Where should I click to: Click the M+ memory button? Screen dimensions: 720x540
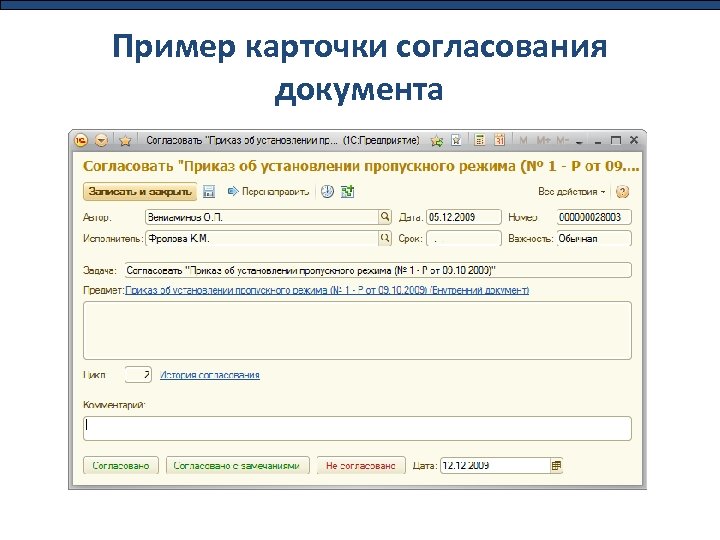click(x=543, y=141)
